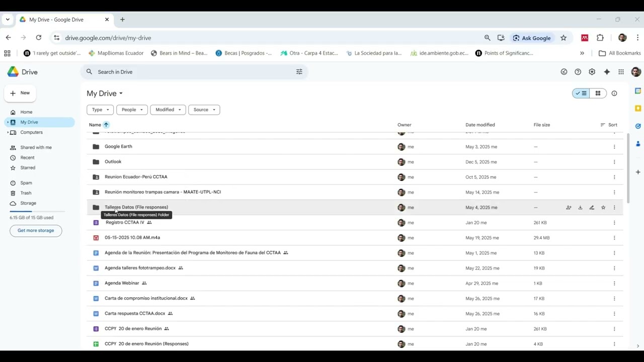This screenshot has height=362, width=644.
Task: Star the Talleres Datos folder
Action: click(603, 207)
